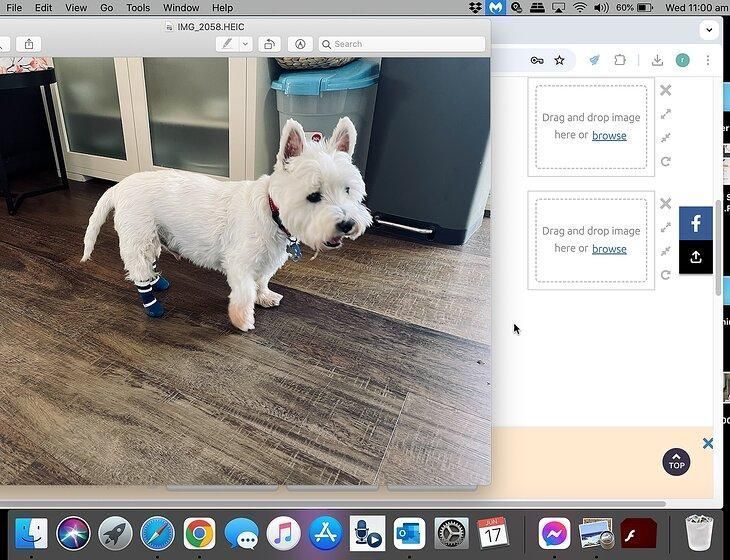Share the page on Facebook
Viewport: 730px width, 560px height.
click(x=696, y=223)
